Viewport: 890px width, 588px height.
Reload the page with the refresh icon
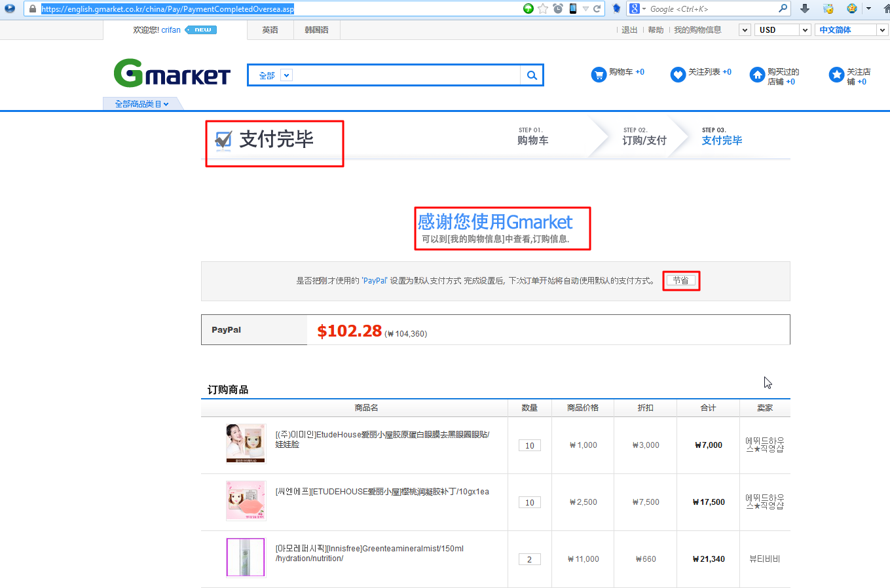point(597,9)
